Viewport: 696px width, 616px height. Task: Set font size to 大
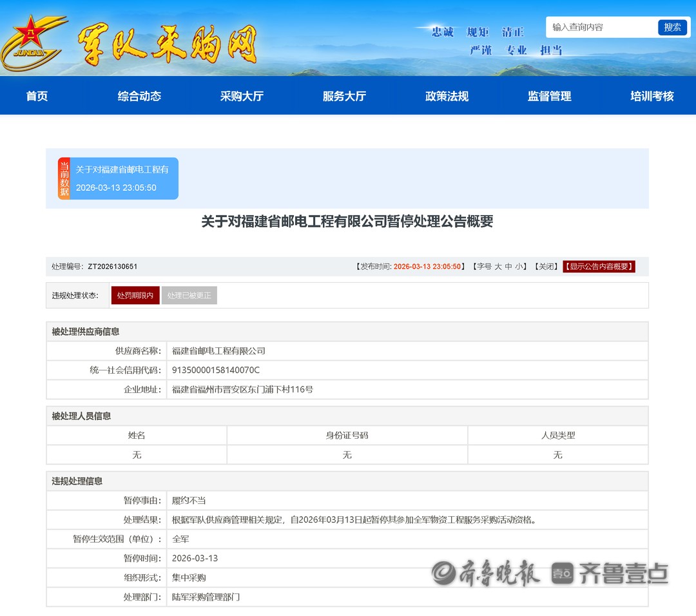coord(498,267)
